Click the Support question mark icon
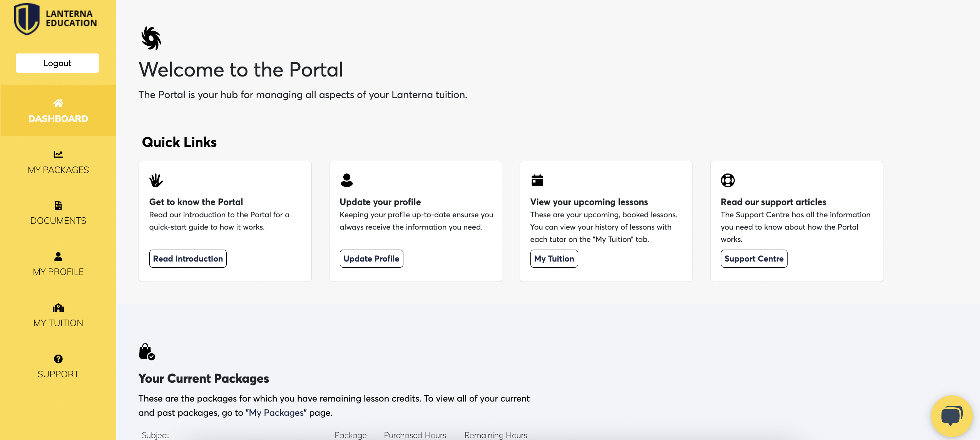This screenshot has width=980, height=440. pos(58,359)
